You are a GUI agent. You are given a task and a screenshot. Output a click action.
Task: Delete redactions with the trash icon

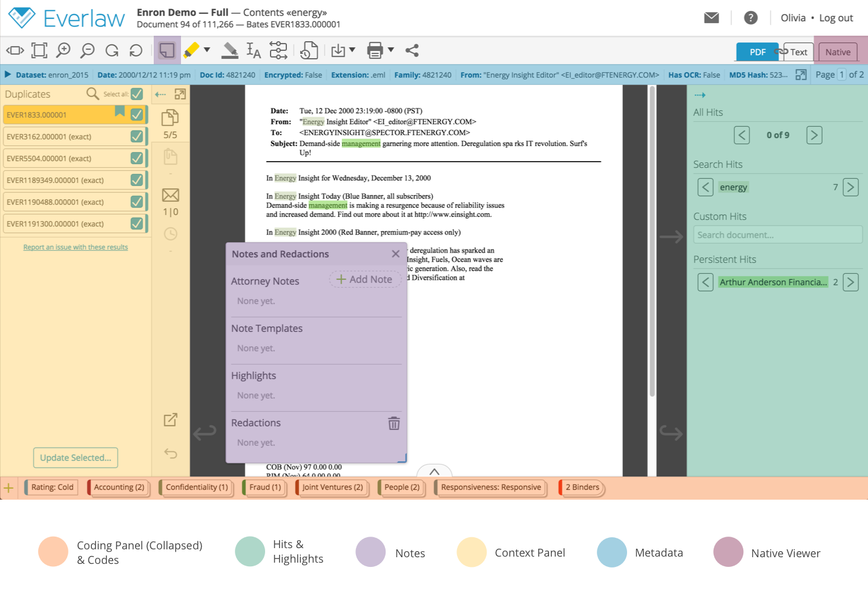394,423
